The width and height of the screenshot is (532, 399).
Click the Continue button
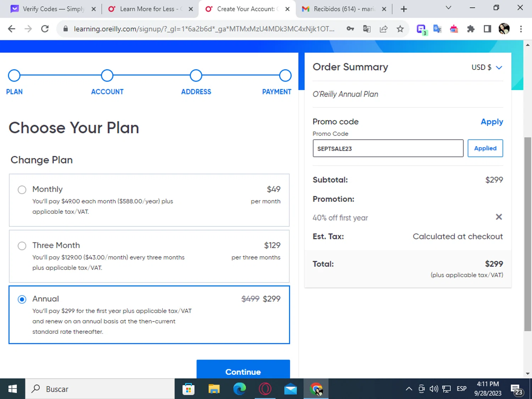pyautogui.click(x=243, y=369)
